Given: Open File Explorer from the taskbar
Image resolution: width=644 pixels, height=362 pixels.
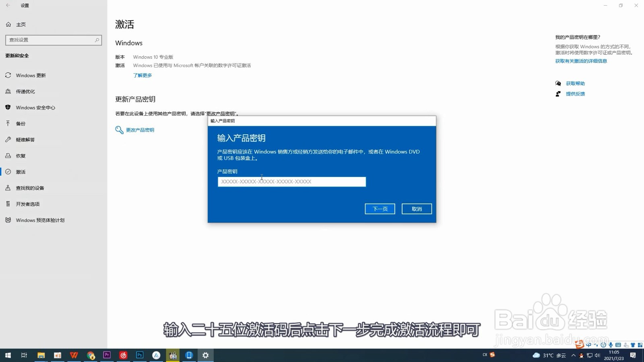Looking at the screenshot, I should click(x=41, y=355).
